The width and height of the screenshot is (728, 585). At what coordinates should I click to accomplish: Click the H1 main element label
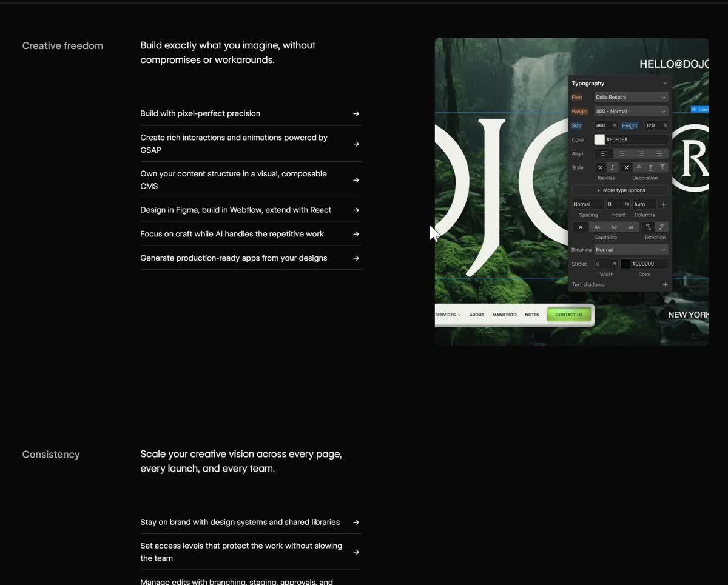(x=700, y=110)
